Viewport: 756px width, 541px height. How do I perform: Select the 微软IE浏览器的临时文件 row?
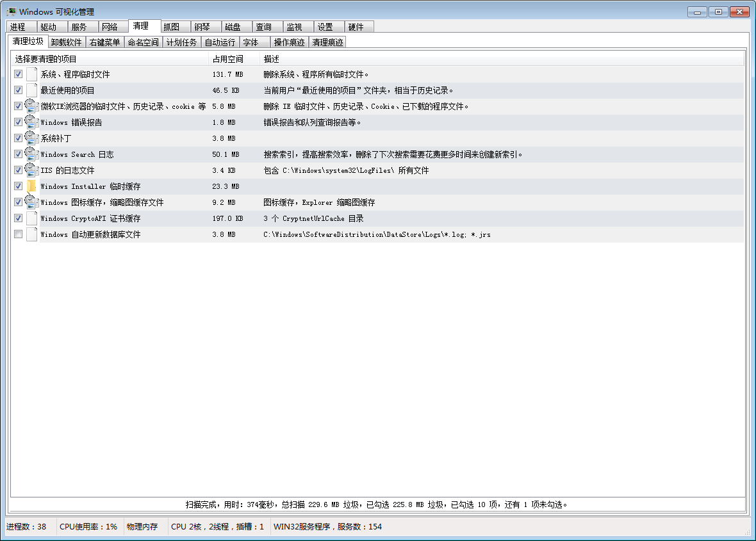tap(123, 106)
